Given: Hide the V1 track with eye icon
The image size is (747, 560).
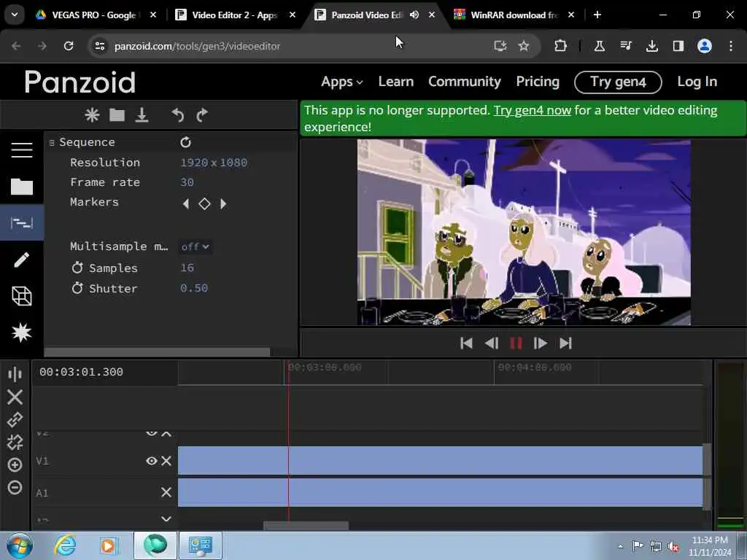Looking at the screenshot, I should [x=152, y=461].
